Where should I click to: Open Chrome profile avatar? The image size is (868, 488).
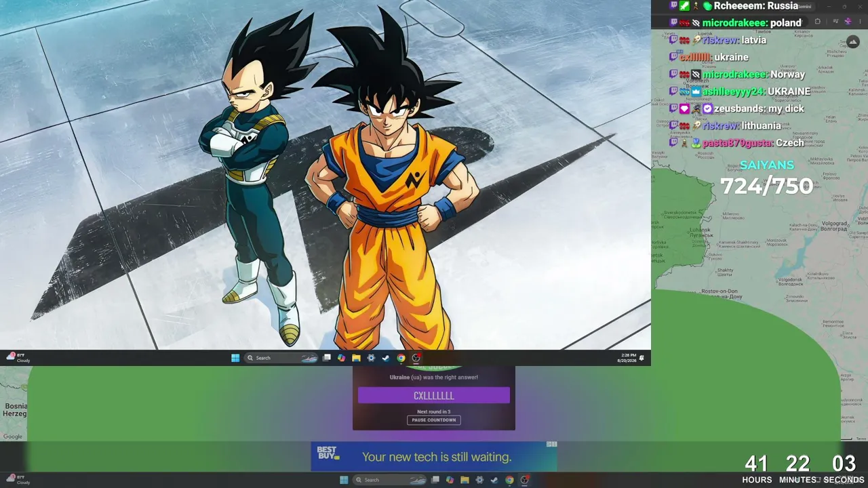pyautogui.click(x=848, y=21)
